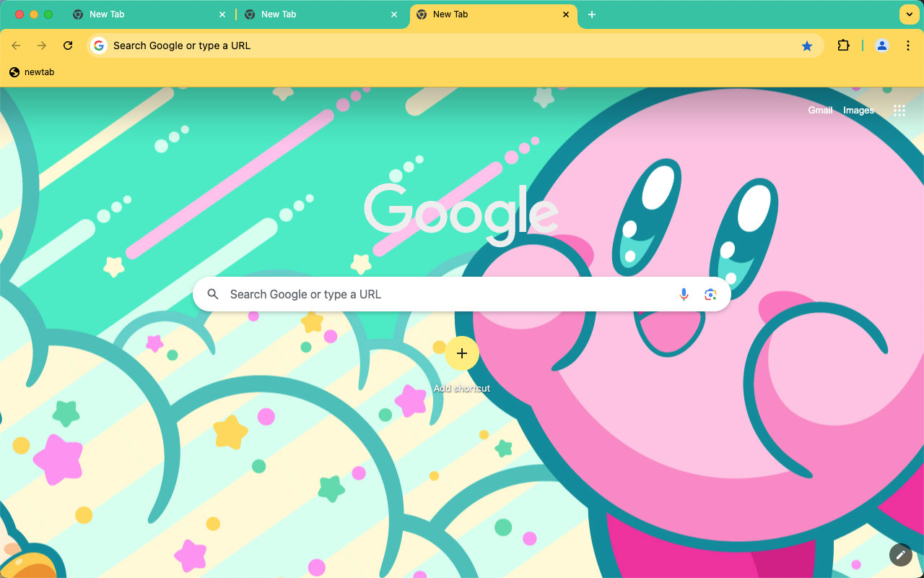The width and height of the screenshot is (924, 578).
Task: Click the back navigation arrow
Action: [x=16, y=46]
